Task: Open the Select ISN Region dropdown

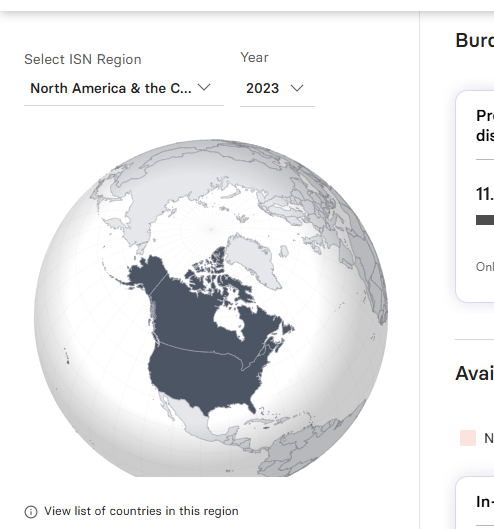Action: pos(124,89)
